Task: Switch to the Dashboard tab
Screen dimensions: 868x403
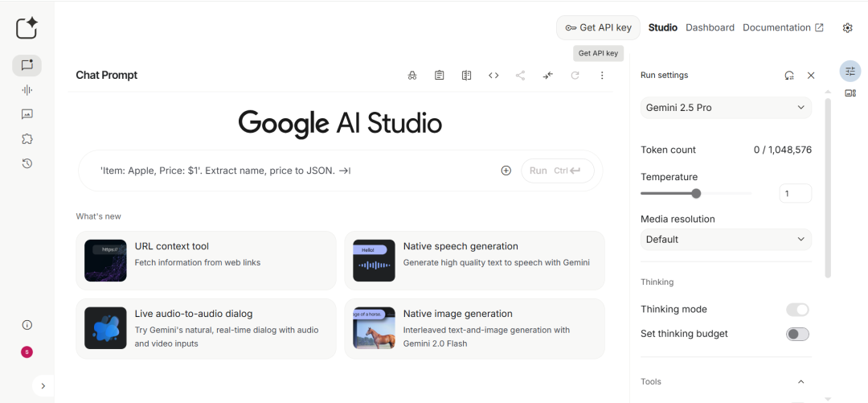Action: 710,27
